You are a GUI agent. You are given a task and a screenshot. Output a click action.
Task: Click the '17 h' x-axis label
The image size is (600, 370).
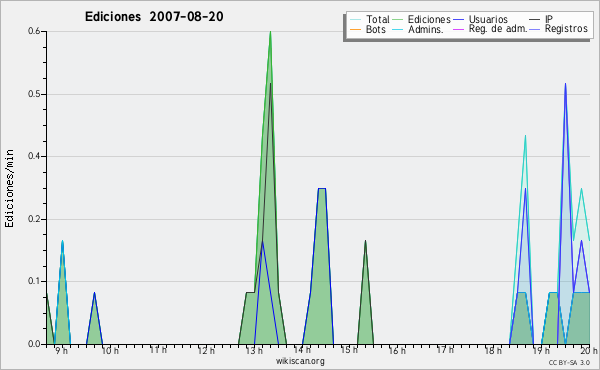(x=445, y=350)
